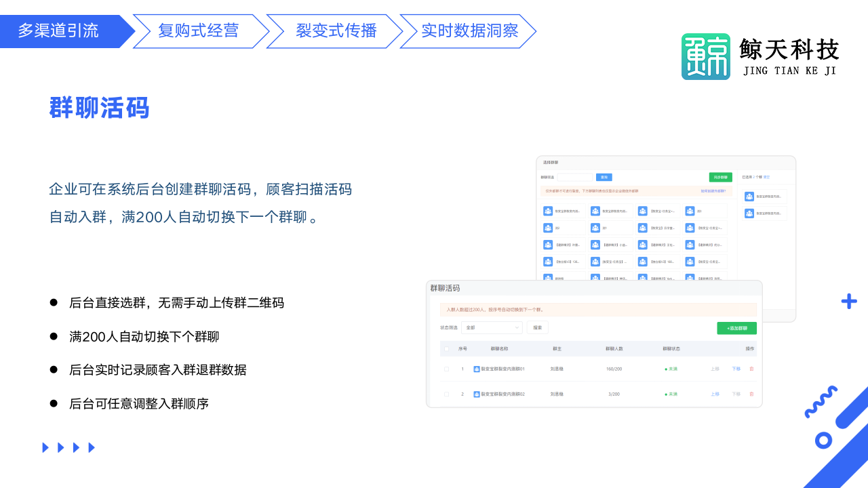Open the 实时数据洞察 tab
868x488 pixels.
(x=469, y=31)
